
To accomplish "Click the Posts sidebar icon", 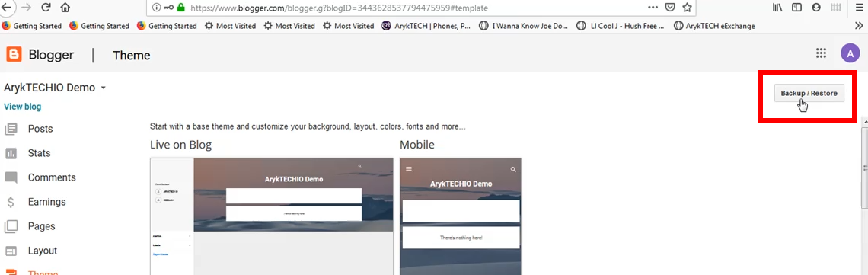I will (11, 130).
